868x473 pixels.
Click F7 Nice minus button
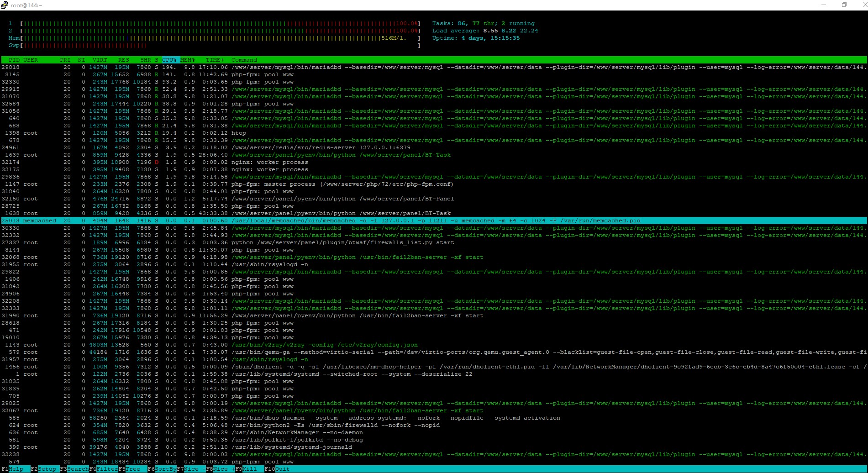pyautogui.click(x=191, y=469)
